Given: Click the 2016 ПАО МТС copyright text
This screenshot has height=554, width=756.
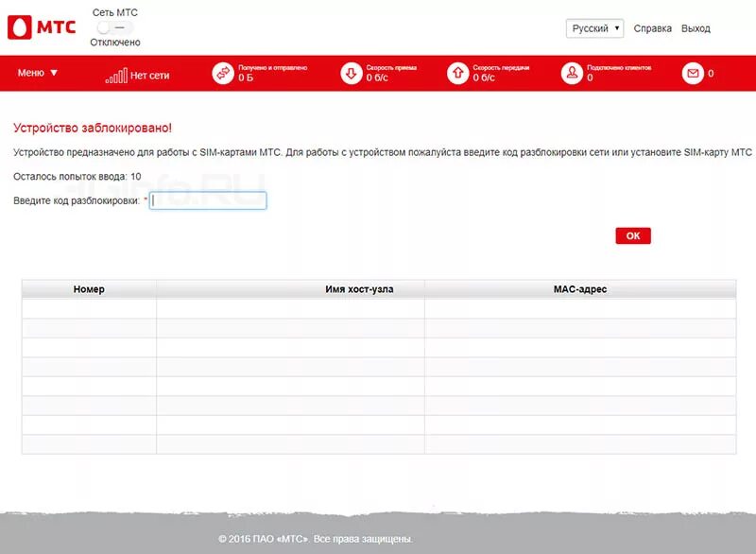Looking at the screenshot, I should [x=316, y=539].
